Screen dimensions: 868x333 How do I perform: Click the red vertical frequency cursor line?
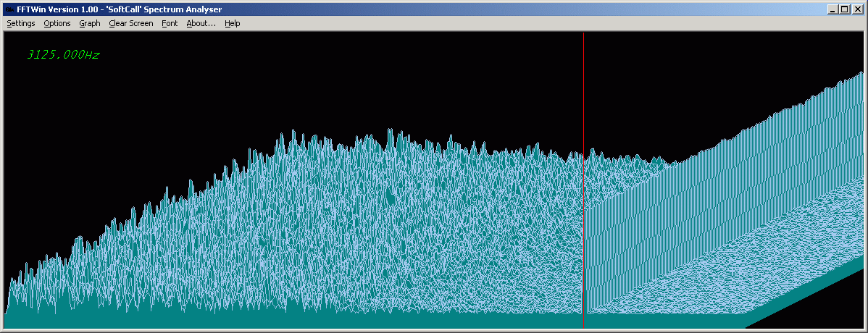(583, 180)
